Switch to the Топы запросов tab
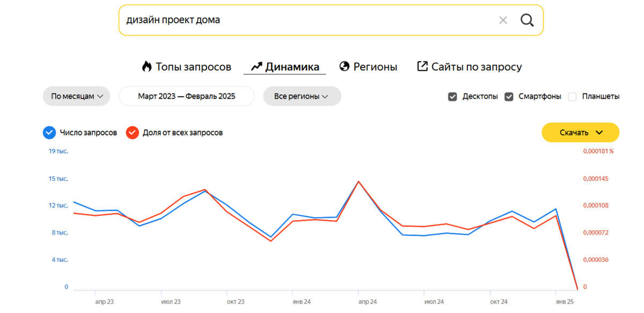This screenshot has height=313, width=644. coord(193,67)
